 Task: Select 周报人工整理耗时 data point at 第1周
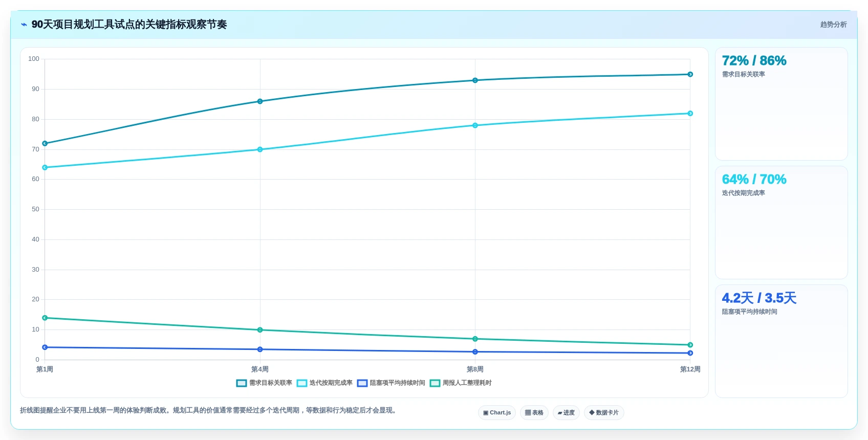point(45,318)
